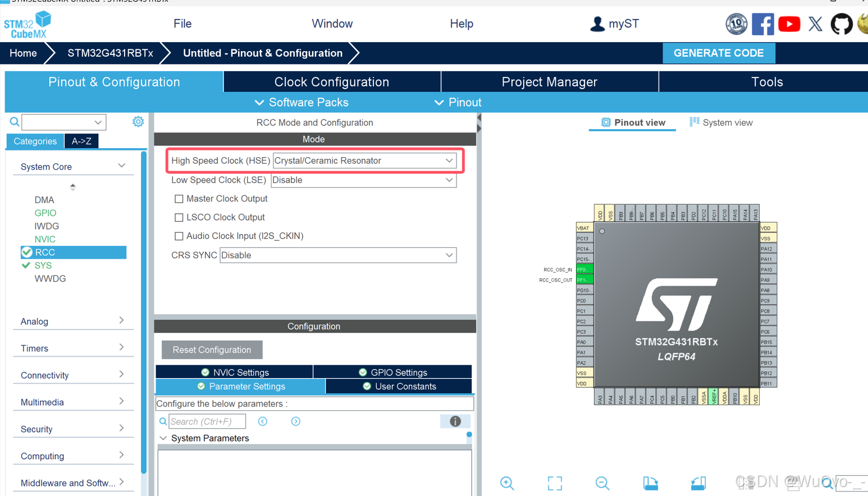Screen dimensions: 868x496
Task: Click the best-fit pinout view icon
Action: [555, 483]
